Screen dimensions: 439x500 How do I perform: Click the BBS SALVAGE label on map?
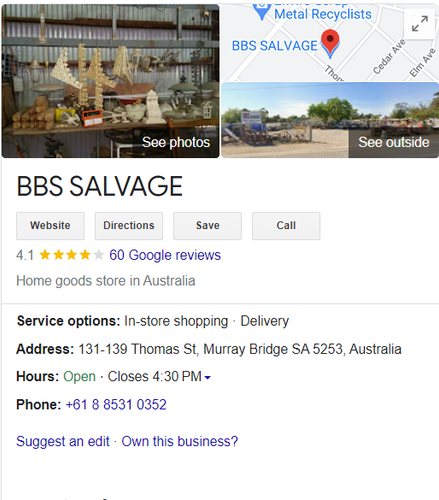pos(275,46)
